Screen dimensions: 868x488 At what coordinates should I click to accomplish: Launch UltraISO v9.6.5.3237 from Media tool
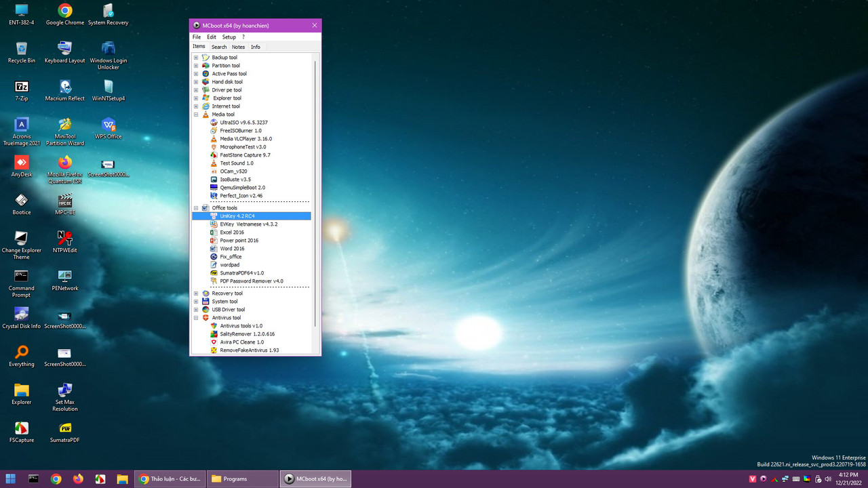[x=242, y=122]
